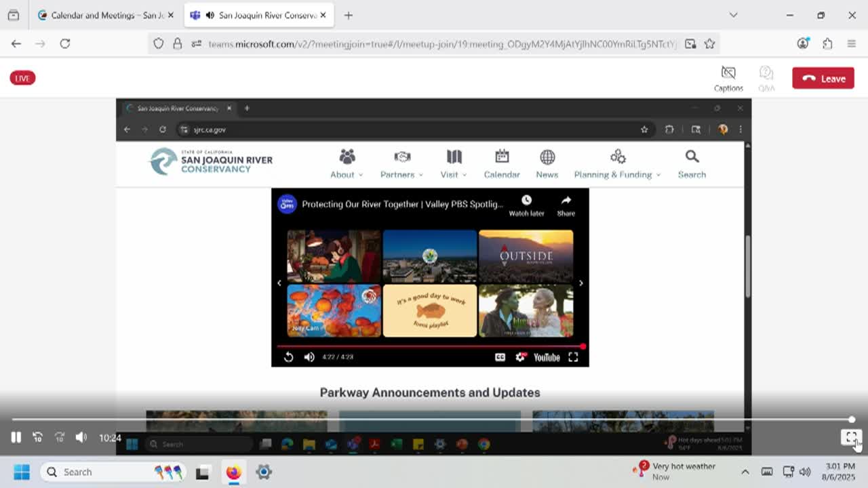Show site security lock info
The width and height of the screenshot is (868, 488).
point(177,43)
